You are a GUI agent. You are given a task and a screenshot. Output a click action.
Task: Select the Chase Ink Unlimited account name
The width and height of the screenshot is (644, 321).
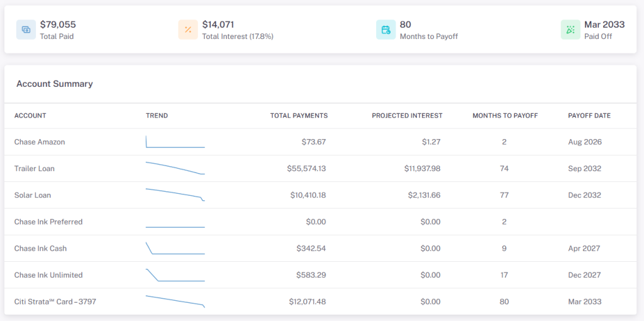tap(48, 275)
